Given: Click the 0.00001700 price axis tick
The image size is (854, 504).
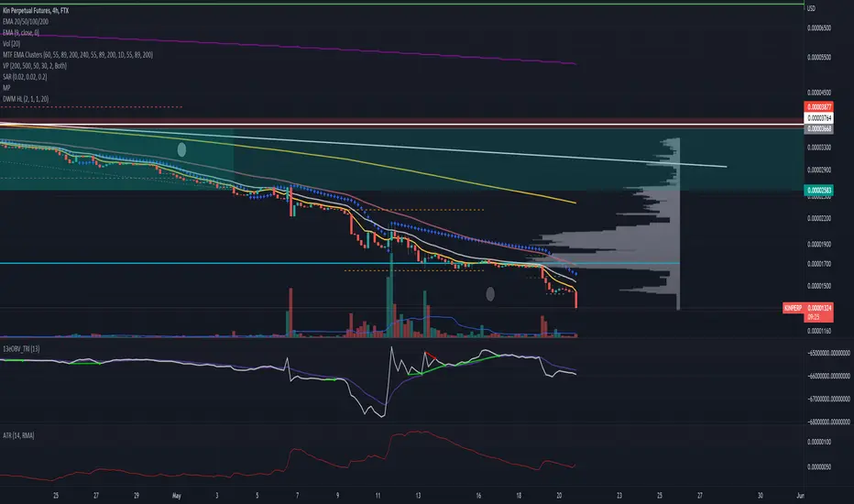Looking at the screenshot, I should pos(819,264).
